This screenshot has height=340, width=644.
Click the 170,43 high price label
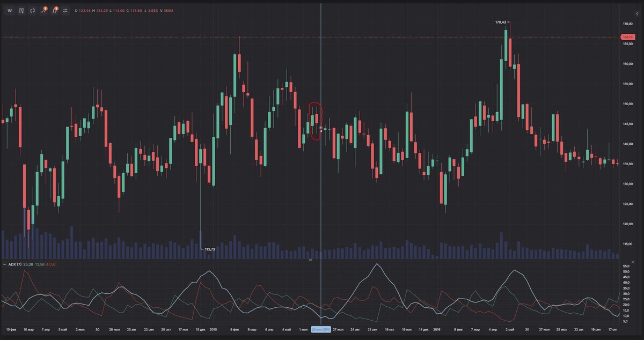pyautogui.click(x=501, y=23)
